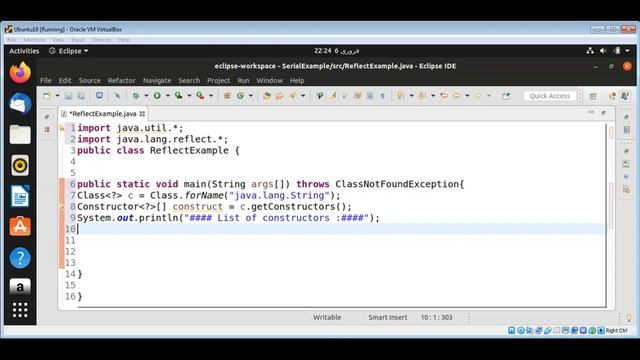Click Show Applications grid icon
The image size is (640, 360).
pos(20,310)
